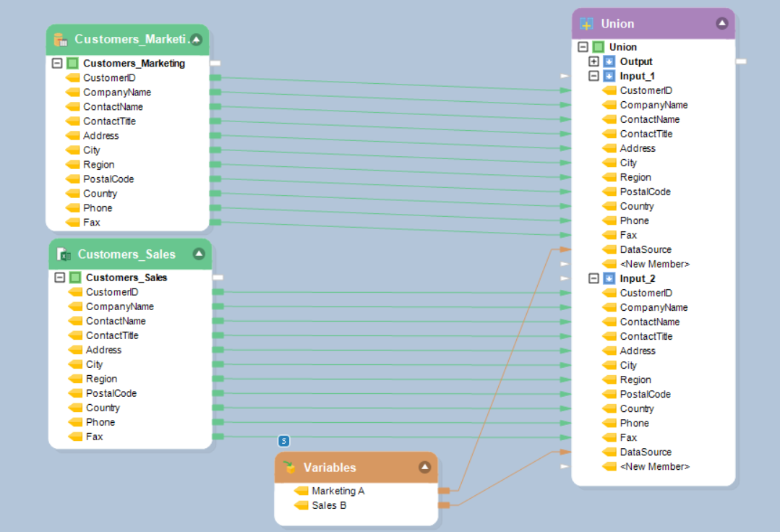Click the blue S badge above Variables
This screenshot has height=532, width=780.
(x=284, y=441)
